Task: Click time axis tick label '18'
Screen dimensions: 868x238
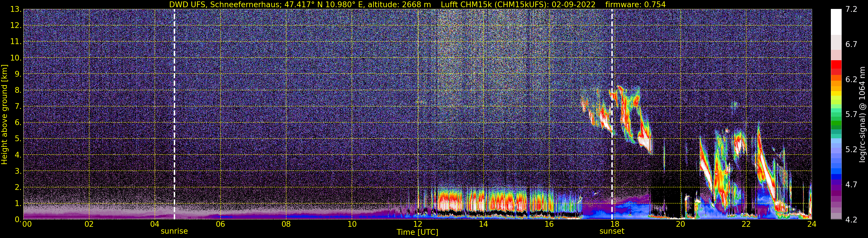Action: [614, 224]
